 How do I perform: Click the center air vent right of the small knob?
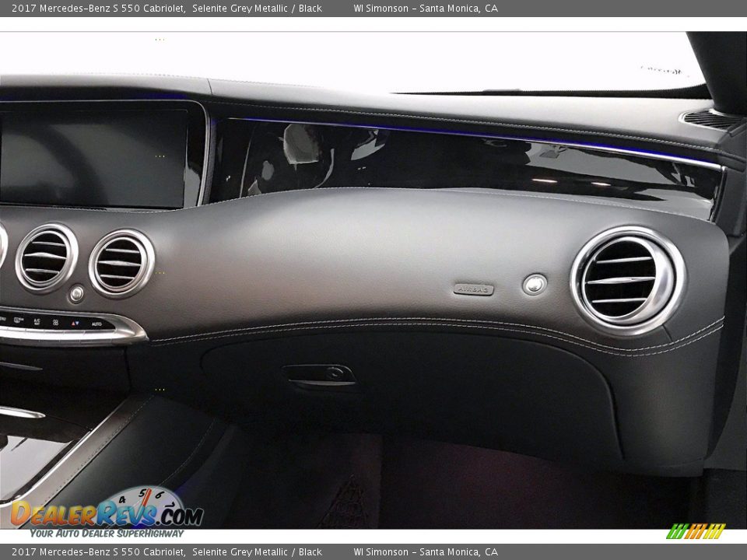pyautogui.click(x=121, y=264)
